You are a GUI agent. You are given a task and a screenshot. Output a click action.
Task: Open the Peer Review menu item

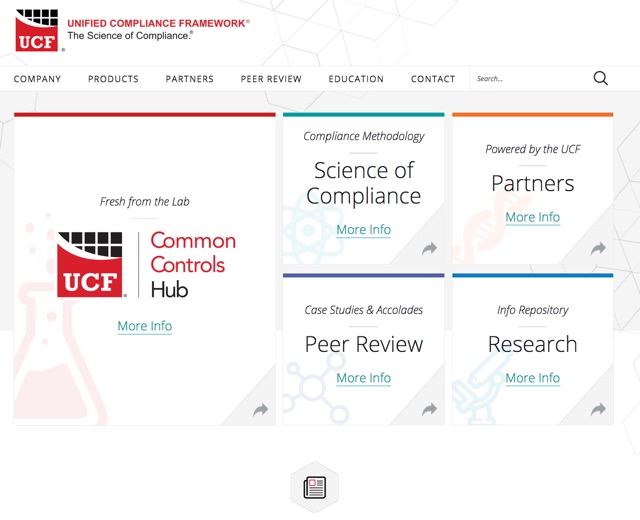pos(271,79)
